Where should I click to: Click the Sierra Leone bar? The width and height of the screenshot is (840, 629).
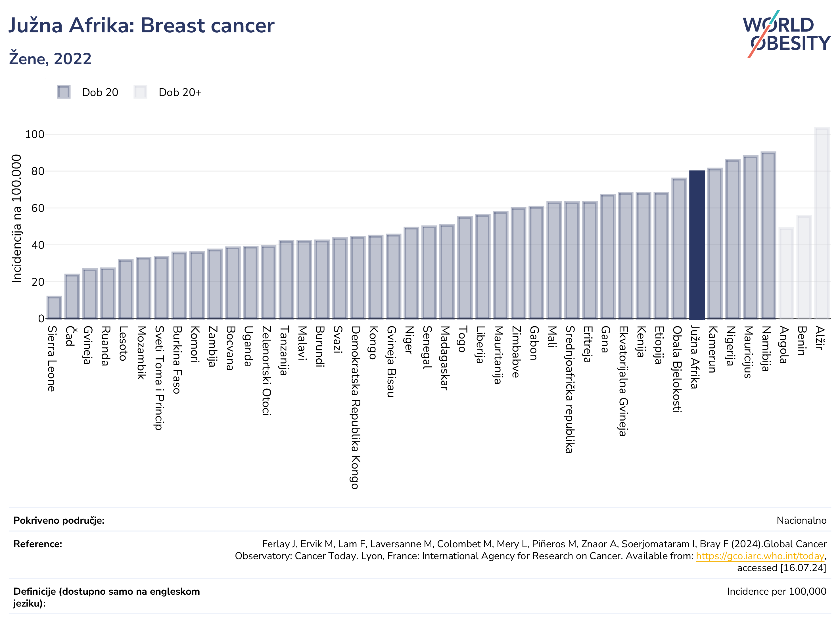(54, 307)
